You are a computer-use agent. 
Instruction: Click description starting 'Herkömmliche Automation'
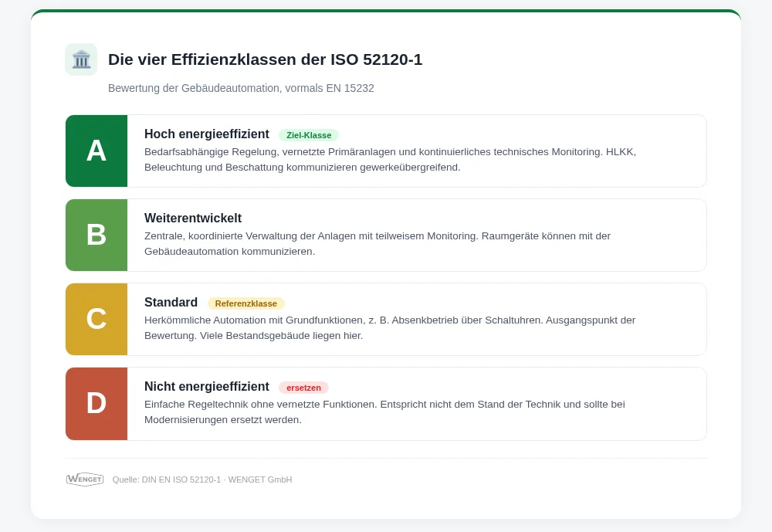(389, 328)
